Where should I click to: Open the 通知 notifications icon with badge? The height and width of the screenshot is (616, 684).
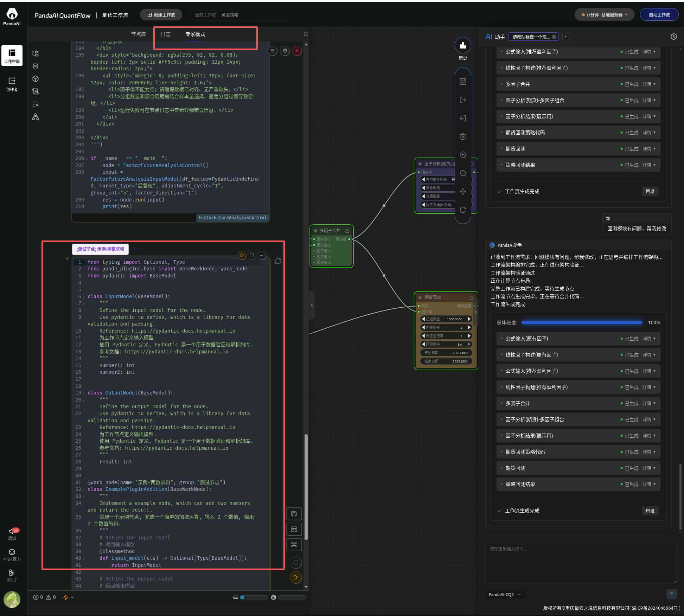click(12, 534)
